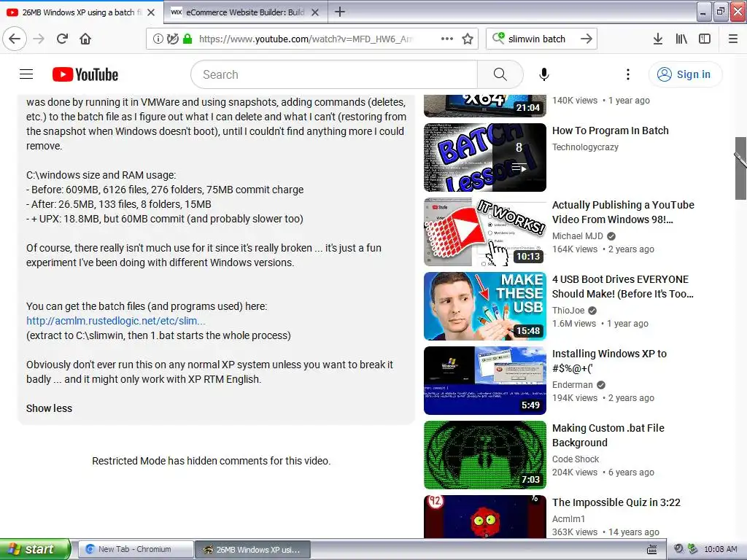Reload the current page

pos(62,39)
